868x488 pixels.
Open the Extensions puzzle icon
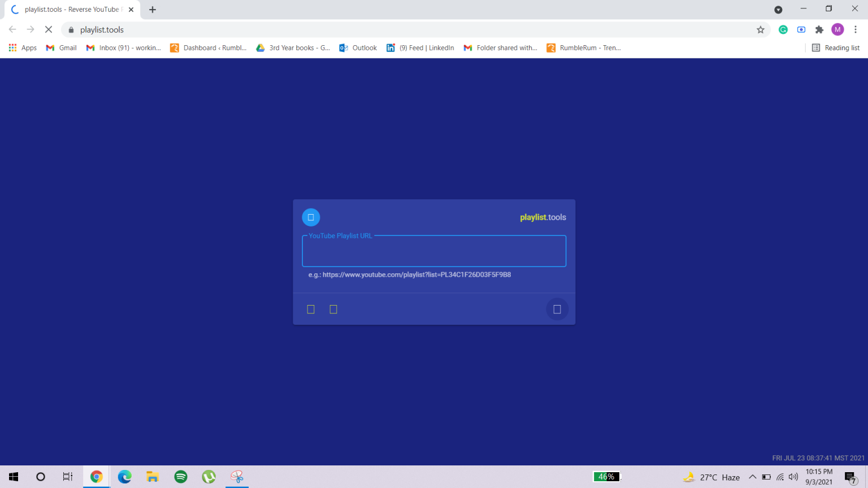pos(819,30)
